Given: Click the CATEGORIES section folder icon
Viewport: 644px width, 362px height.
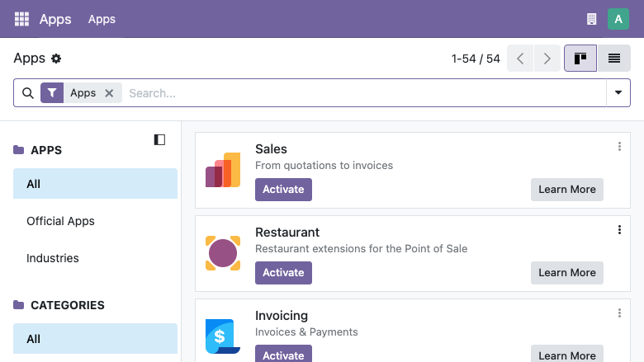Looking at the screenshot, I should pos(18,304).
